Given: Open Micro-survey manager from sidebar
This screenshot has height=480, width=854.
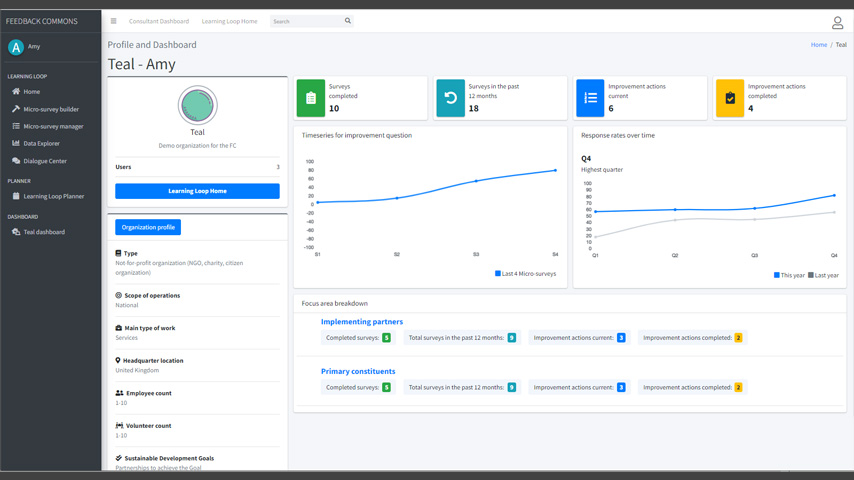Looking at the screenshot, I should (53, 126).
